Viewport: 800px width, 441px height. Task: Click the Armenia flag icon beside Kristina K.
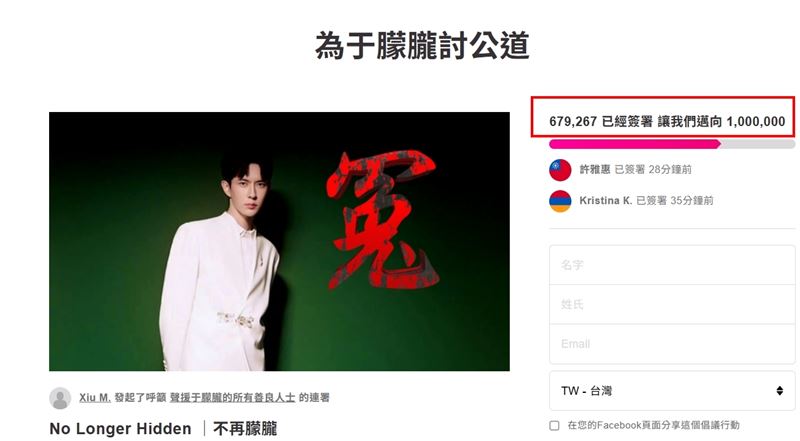click(x=560, y=201)
